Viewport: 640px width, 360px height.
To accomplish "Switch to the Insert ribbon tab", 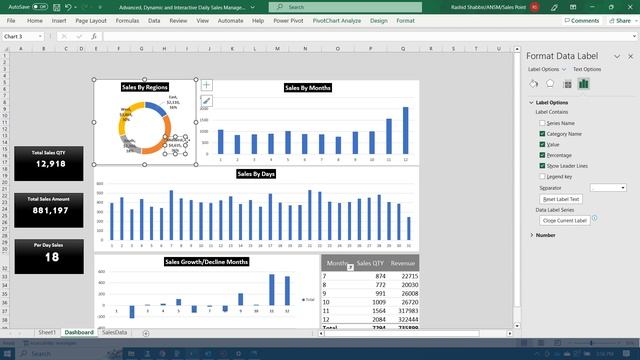I will [x=59, y=20].
